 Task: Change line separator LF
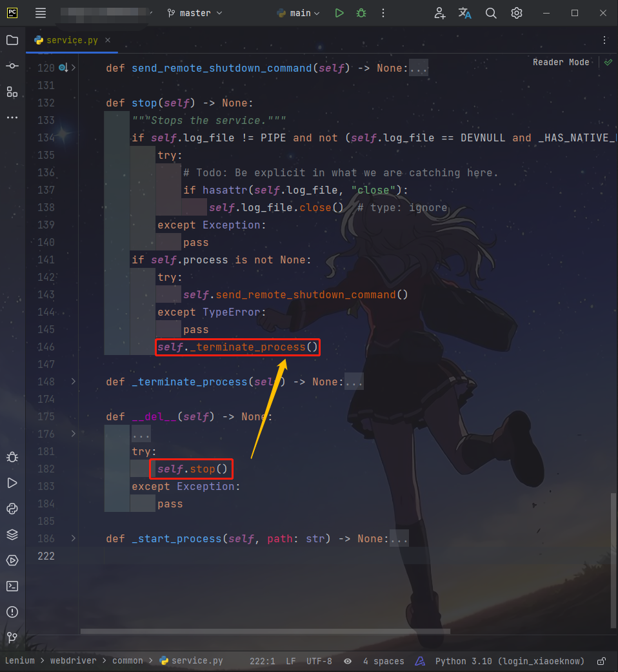coord(291,661)
